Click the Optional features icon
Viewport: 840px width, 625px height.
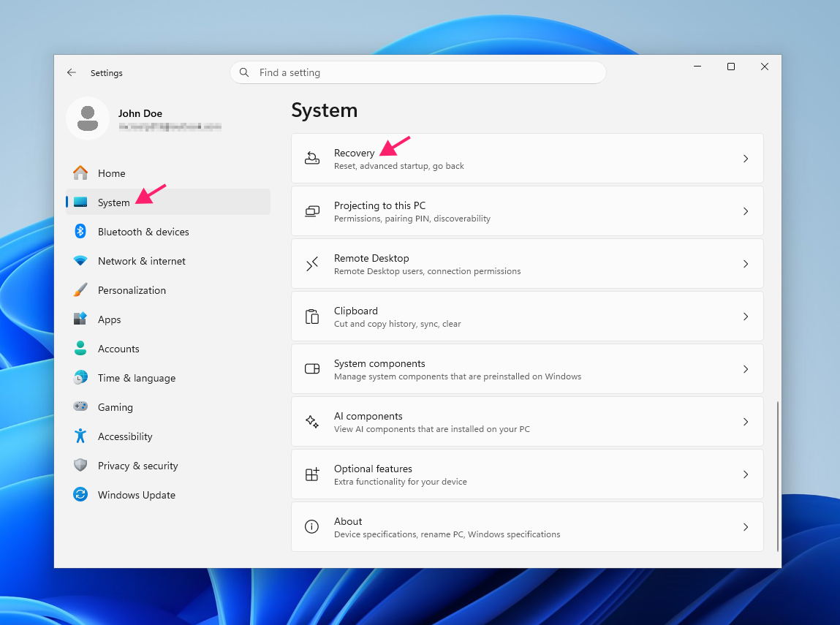(311, 474)
